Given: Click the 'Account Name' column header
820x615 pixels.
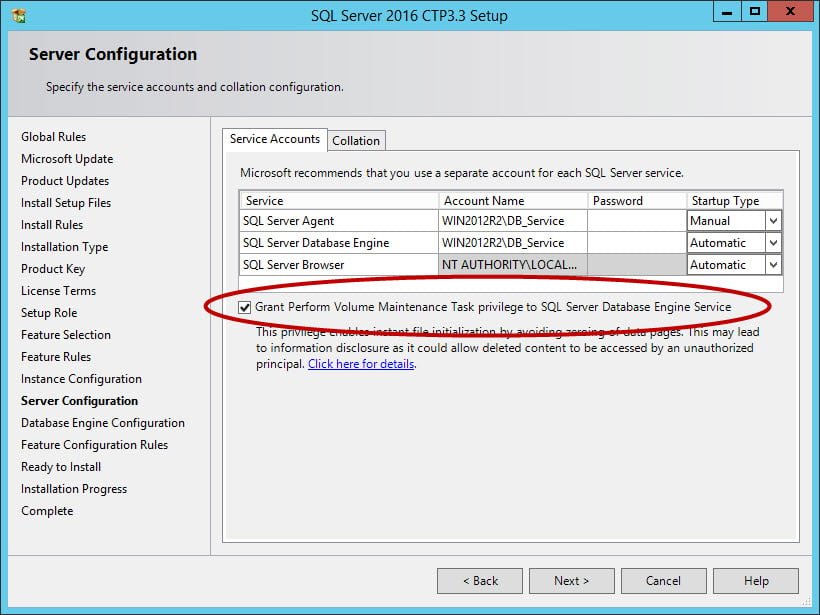Looking at the screenshot, I should pyautogui.click(x=512, y=201).
